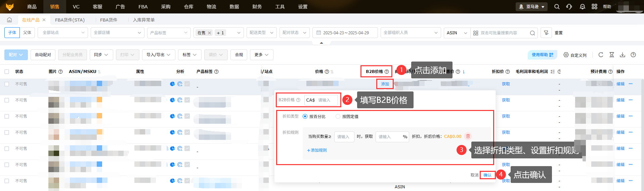Click the help icon beside 图片 header

[x=60, y=72]
